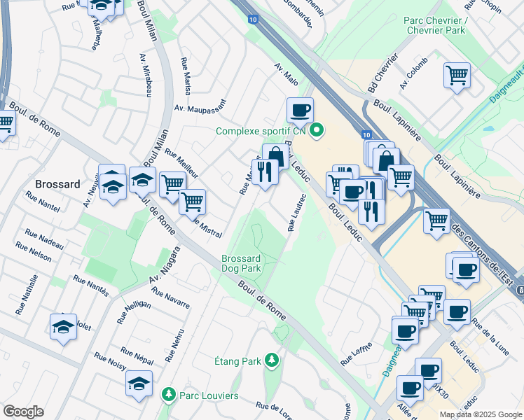The width and height of the screenshot is (524, 420).
Task: Click the Rue de la Lune street label
Action: click(x=490, y=337)
